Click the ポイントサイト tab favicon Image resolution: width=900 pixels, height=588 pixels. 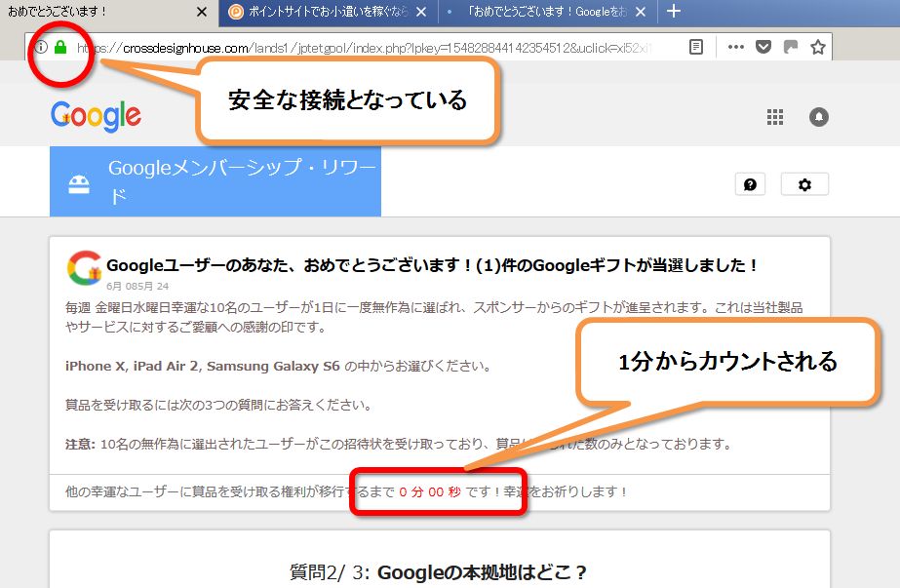click(x=235, y=12)
